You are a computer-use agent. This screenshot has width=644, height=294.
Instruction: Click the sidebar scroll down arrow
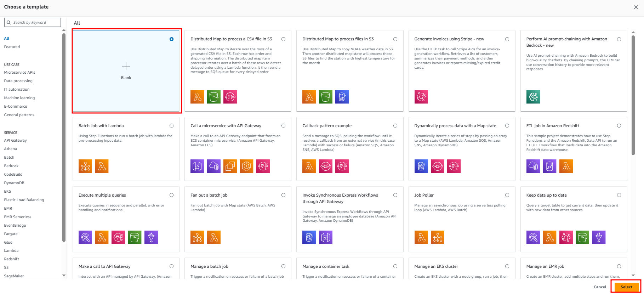coord(64,275)
